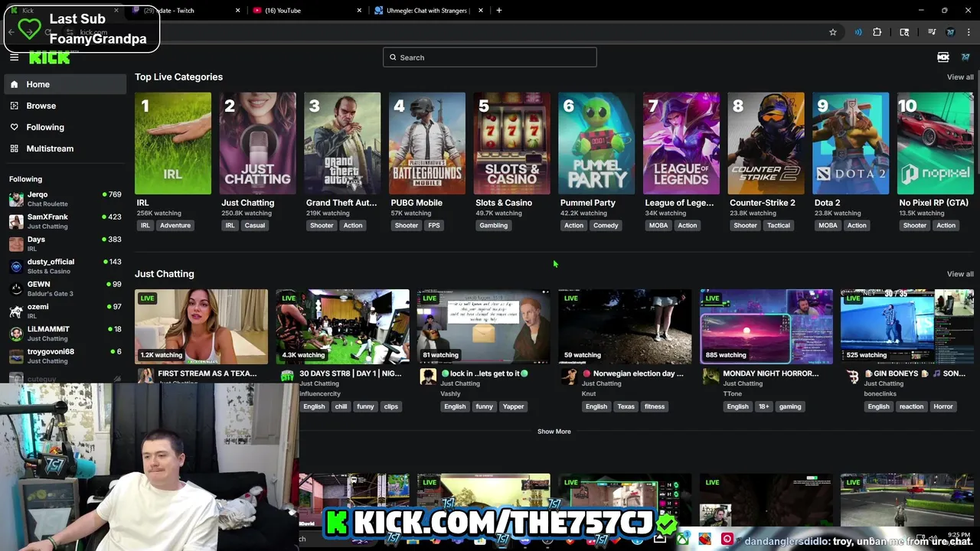
Task: Switch to the YouTube browser tab
Action: [306, 11]
